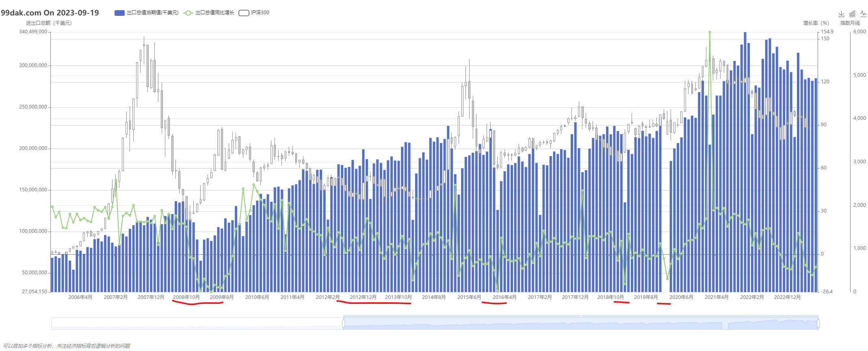Toggle the 沪深300 series label
Viewport: 868px width, 351px height.
click(x=260, y=13)
